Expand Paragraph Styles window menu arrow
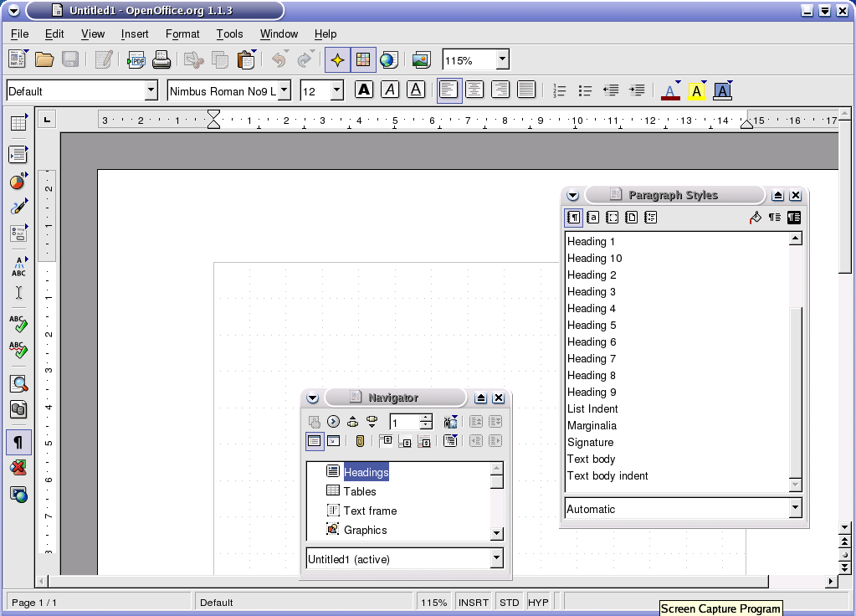This screenshot has width=856, height=616. click(572, 195)
